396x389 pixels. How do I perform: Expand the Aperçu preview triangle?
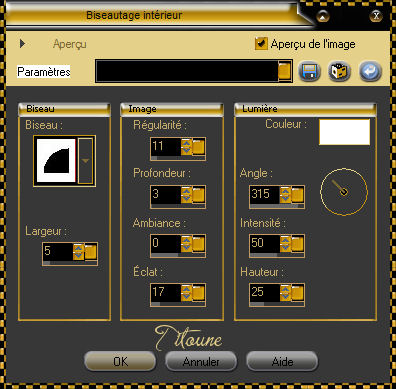point(22,43)
